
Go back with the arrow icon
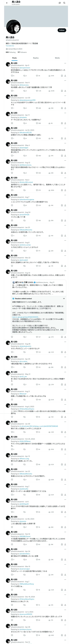[7, 3]
